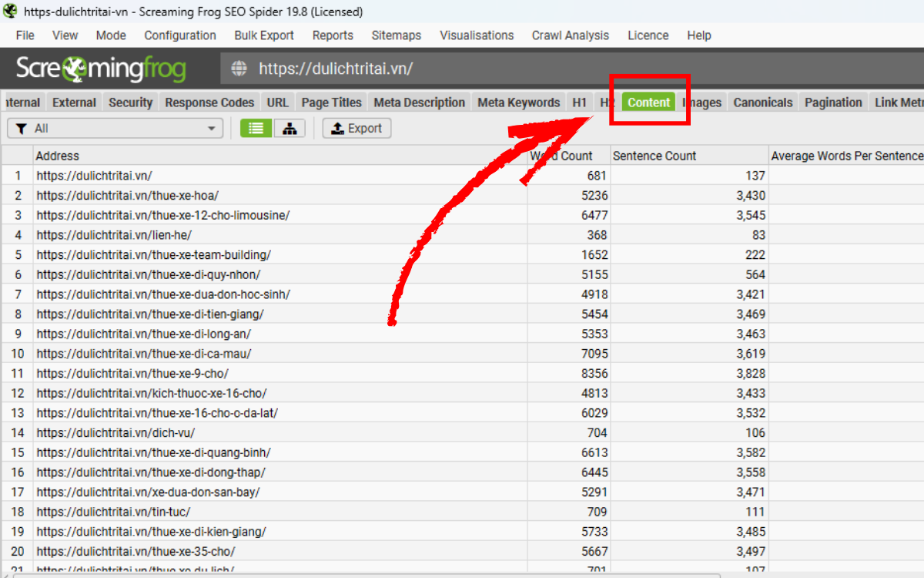Sort by Sentence Count column header
This screenshot has height=578, width=924.
pos(654,156)
